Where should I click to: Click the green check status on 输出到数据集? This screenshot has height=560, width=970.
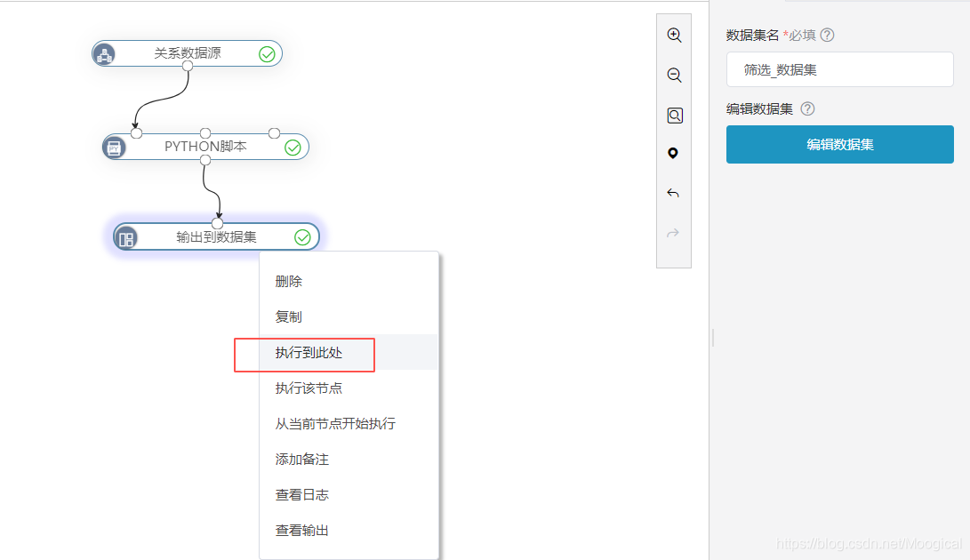pyautogui.click(x=302, y=237)
